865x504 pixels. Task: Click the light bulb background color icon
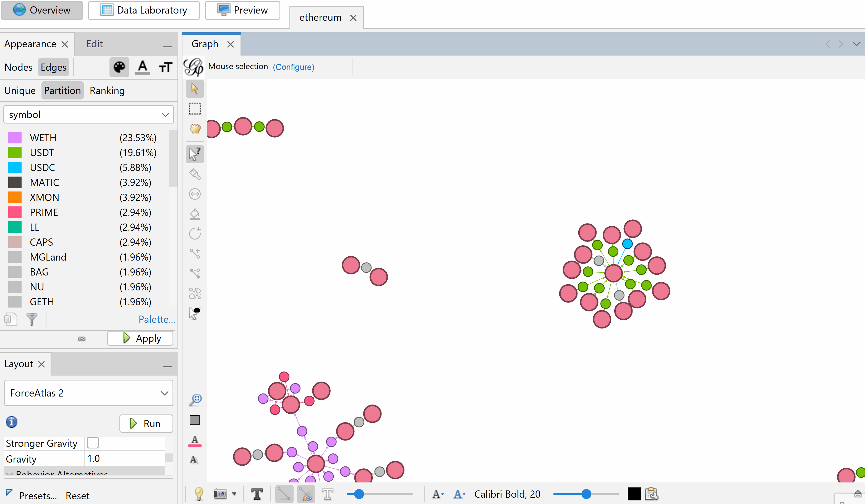coord(199,494)
